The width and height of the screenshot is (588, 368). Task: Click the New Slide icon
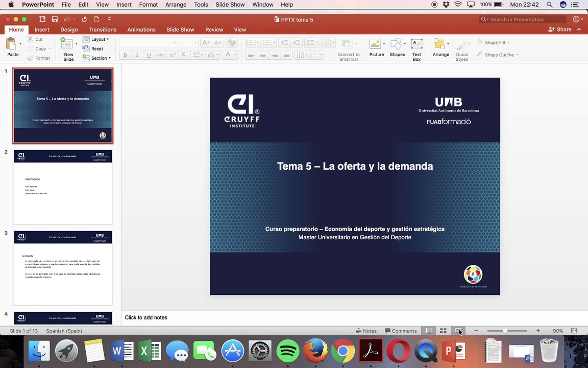point(67,44)
